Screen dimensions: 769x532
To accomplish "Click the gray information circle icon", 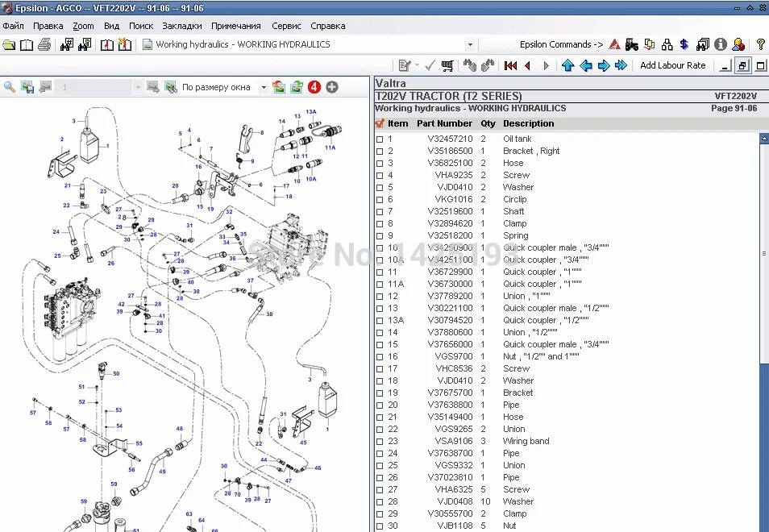I will click(720, 44).
